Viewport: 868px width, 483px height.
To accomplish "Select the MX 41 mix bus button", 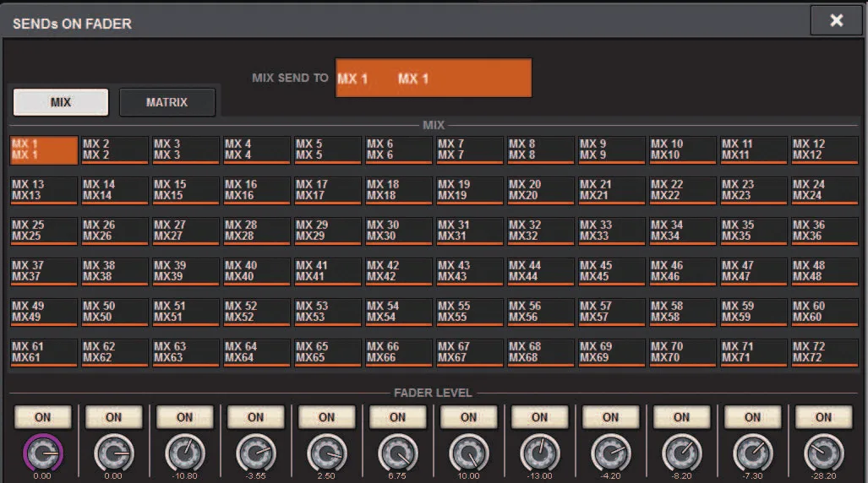I will [327, 271].
